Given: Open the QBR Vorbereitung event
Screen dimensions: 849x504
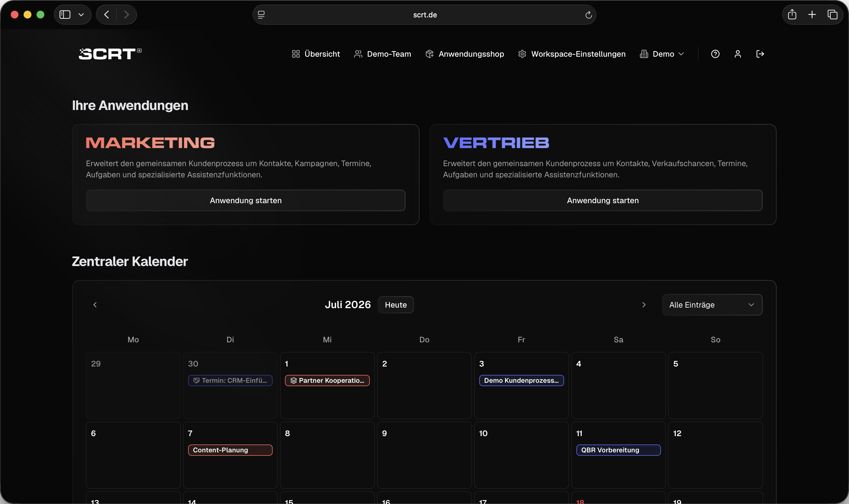Looking at the screenshot, I should pos(618,450).
